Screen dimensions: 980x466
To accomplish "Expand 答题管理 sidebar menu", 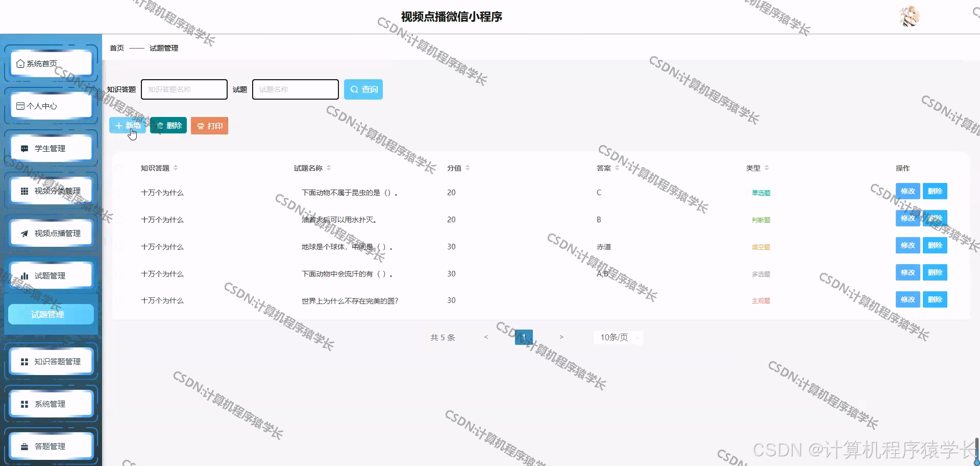I will pyautogui.click(x=51, y=446).
